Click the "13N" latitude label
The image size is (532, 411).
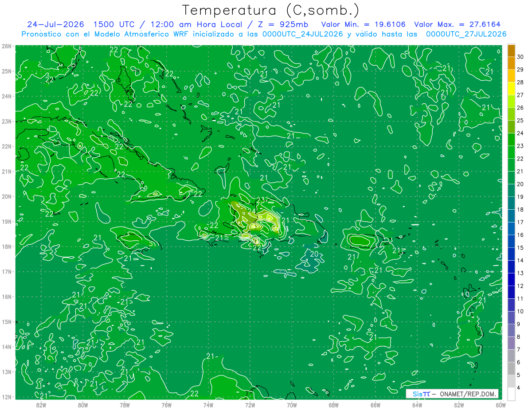6,372
